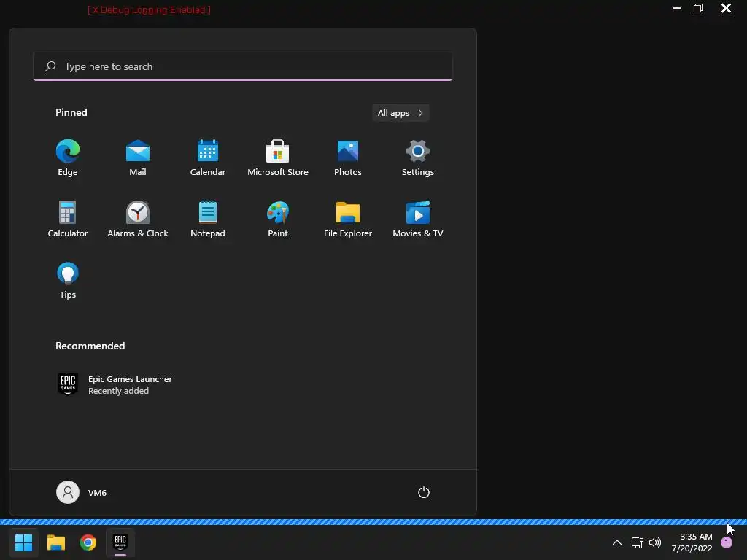Click the Pinned section heading

pos(71,112)
